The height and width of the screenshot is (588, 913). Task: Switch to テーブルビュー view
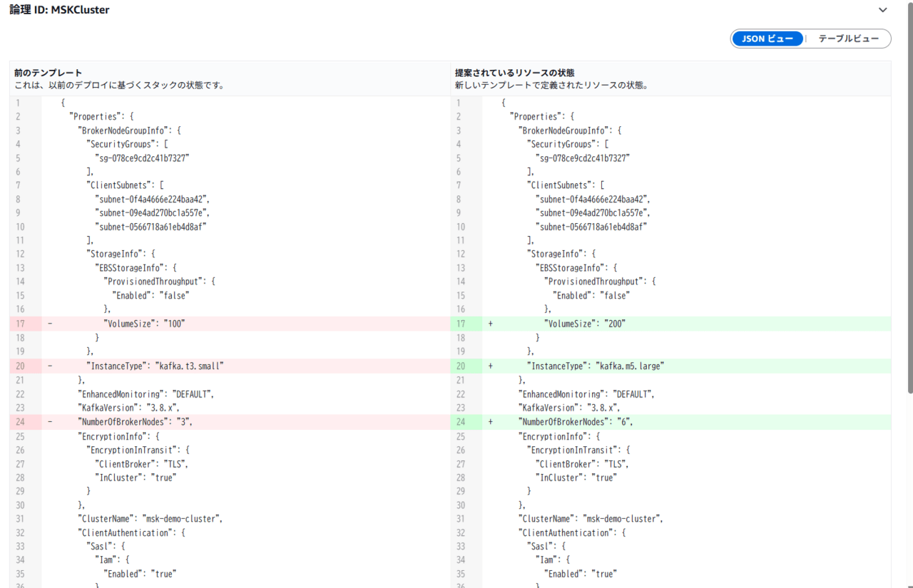click(x=848, y=38)
